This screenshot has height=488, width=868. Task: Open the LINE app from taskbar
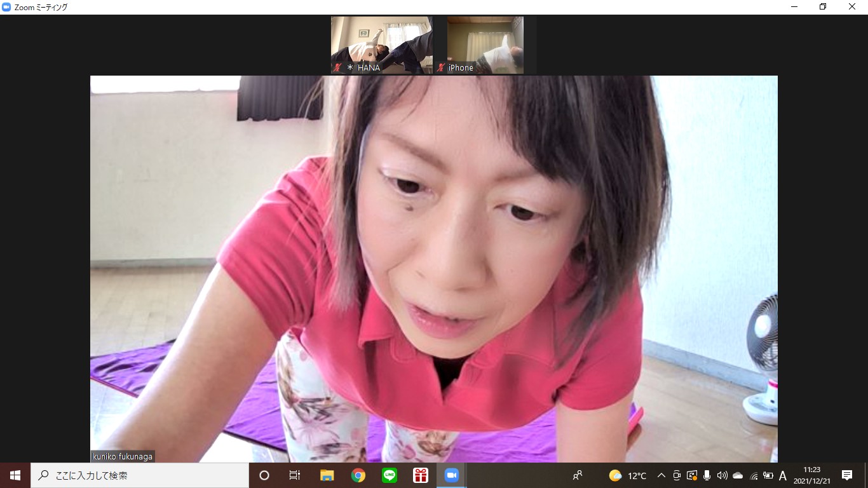[389, 475]
